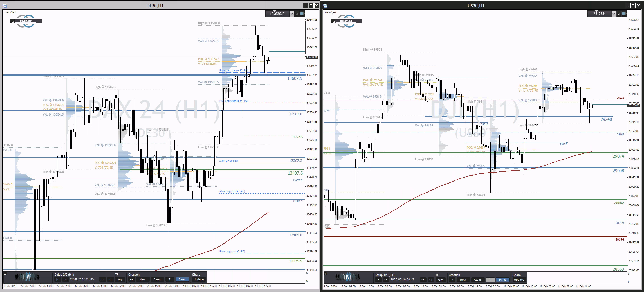The width and height of the screenshot is (644, 292).
Task: Toggle the T button in US30 panel
Action: (x=490, y=279)
